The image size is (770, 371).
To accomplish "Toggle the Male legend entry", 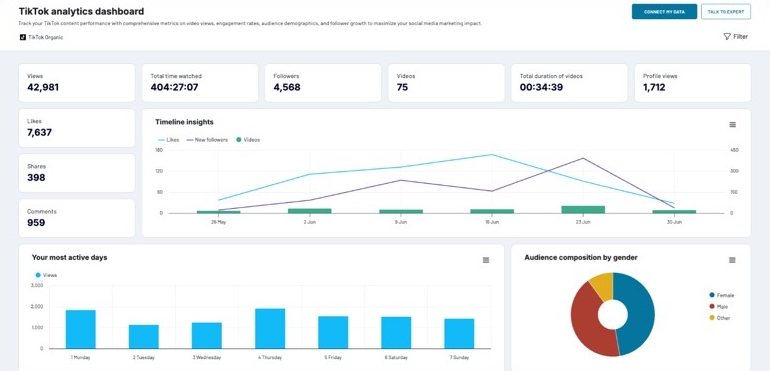I will click(718, 307).
